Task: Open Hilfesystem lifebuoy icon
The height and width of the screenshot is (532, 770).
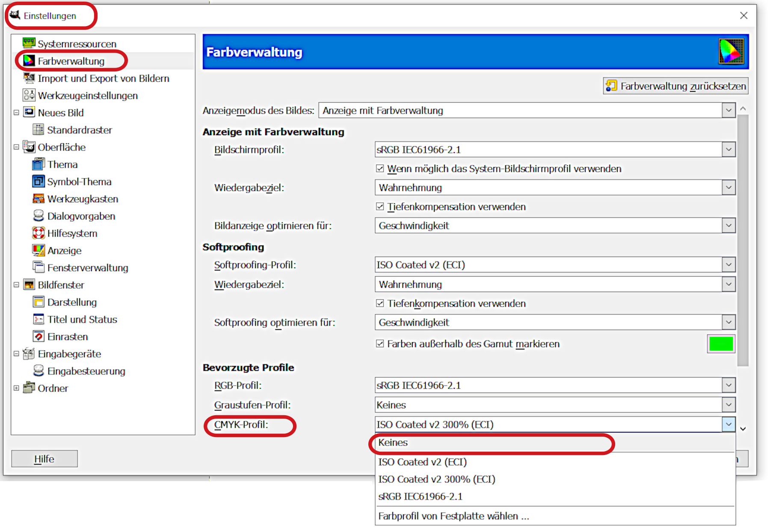Action: click(x=38, y=233)
